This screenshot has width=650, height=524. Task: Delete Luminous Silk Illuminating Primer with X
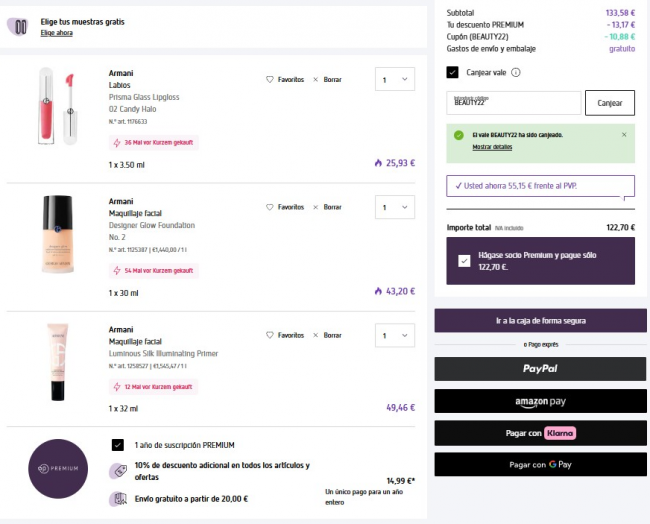(x=316, y=335)
